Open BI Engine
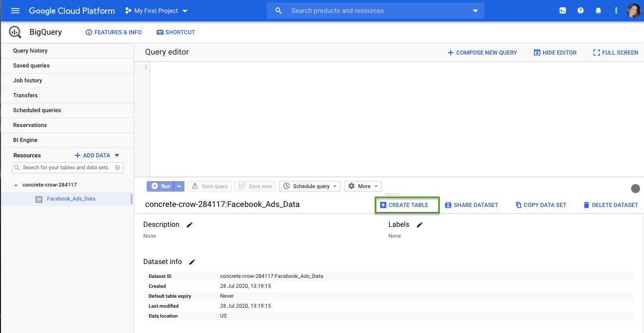Image resolution: width=644 pixels, height=333 pixels. [67, 140]
